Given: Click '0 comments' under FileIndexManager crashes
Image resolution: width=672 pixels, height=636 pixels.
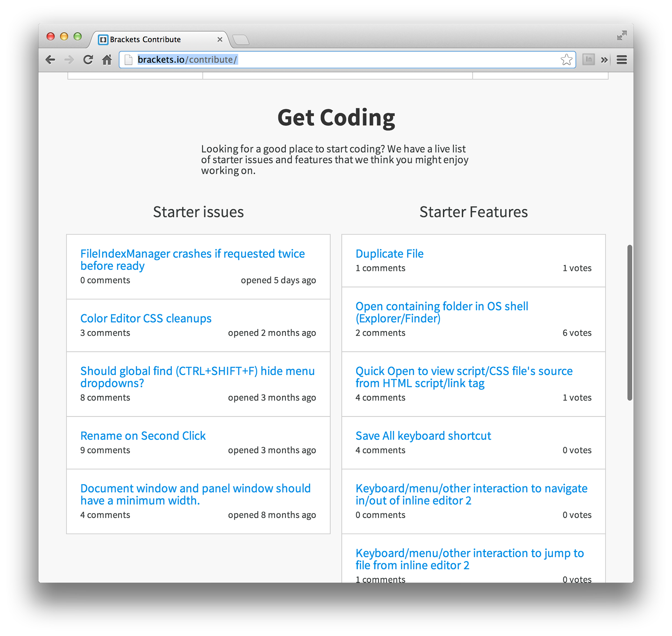Looking at the screenshot, I should point(105,280).
